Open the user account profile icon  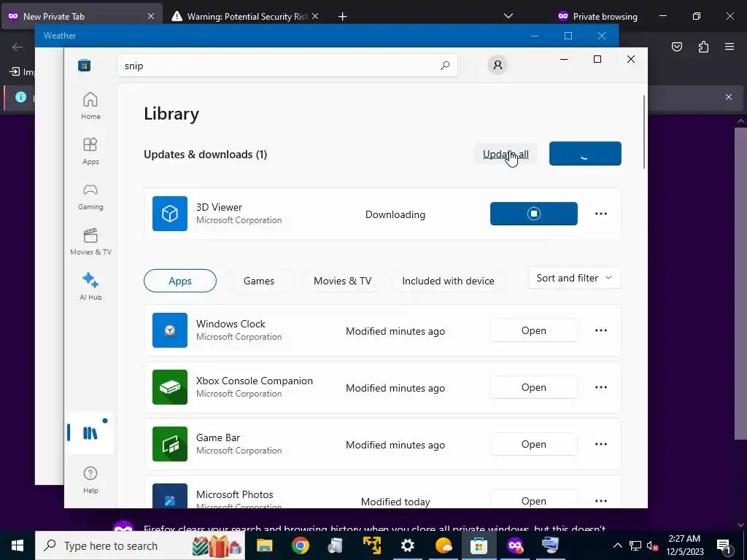click(498, 65)
